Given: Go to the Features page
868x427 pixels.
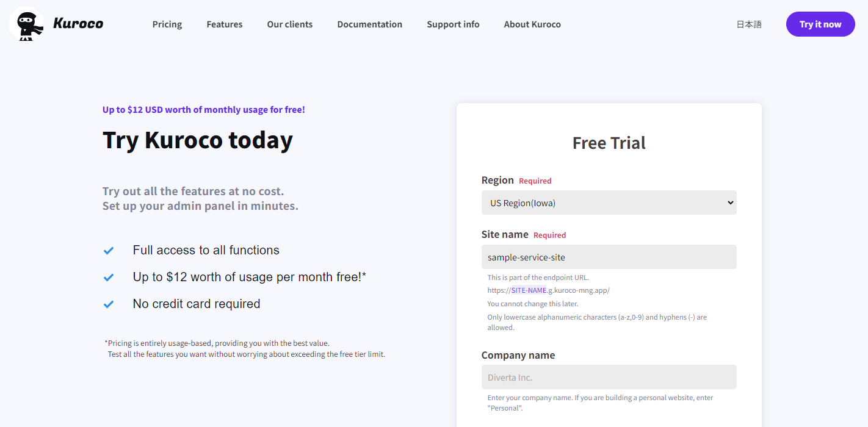Looking at the screenshot, I should [225, 24].
